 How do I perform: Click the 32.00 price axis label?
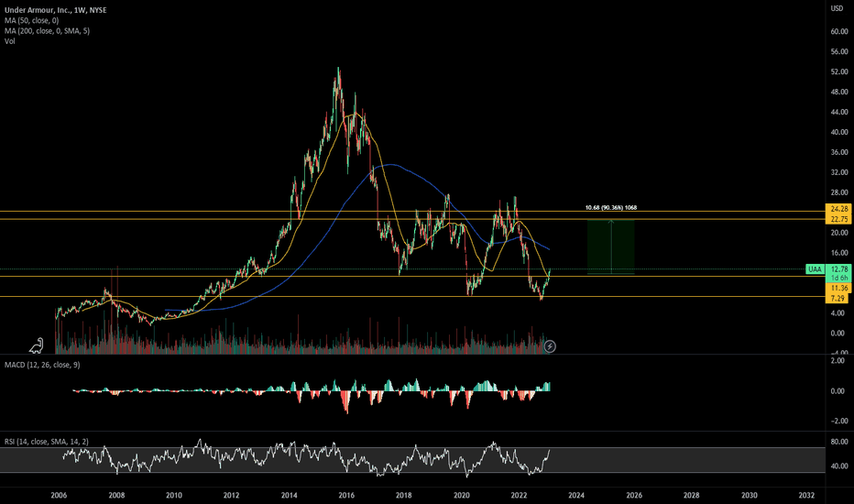coord(839,172)
